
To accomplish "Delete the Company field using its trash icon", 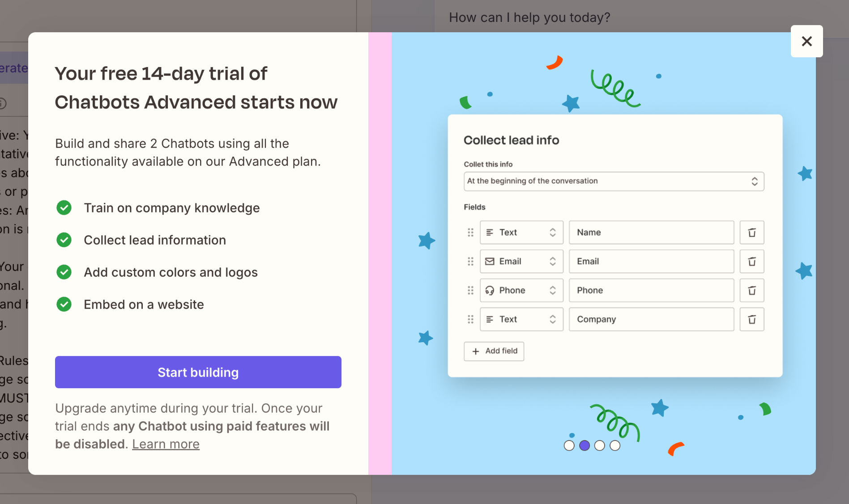I will click(x=752, y=319).
